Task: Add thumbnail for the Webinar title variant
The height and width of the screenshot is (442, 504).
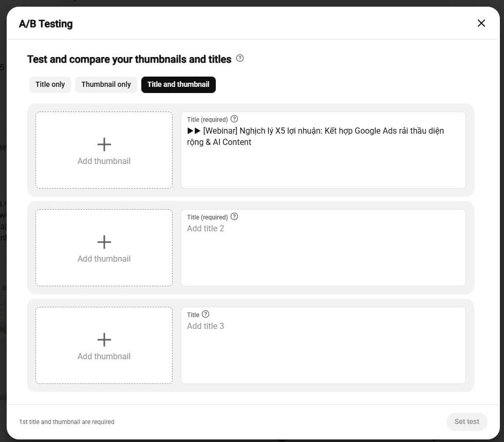Action: coord(104,150)
